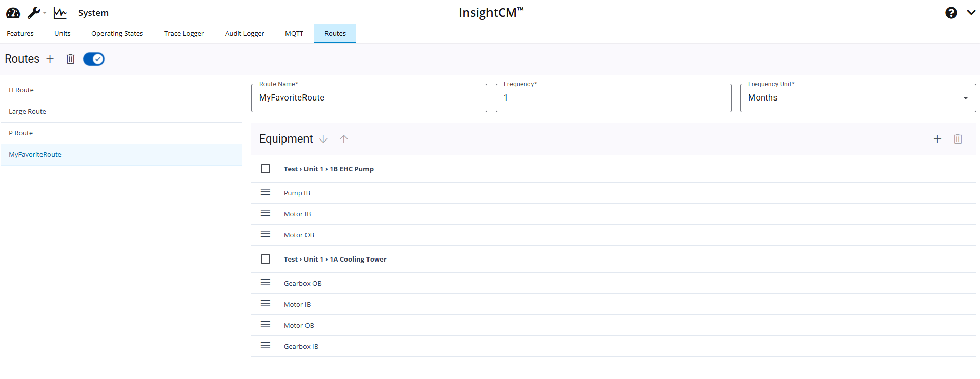Select P Route in the list
The image size is (980, 379).
coord(121,133)
